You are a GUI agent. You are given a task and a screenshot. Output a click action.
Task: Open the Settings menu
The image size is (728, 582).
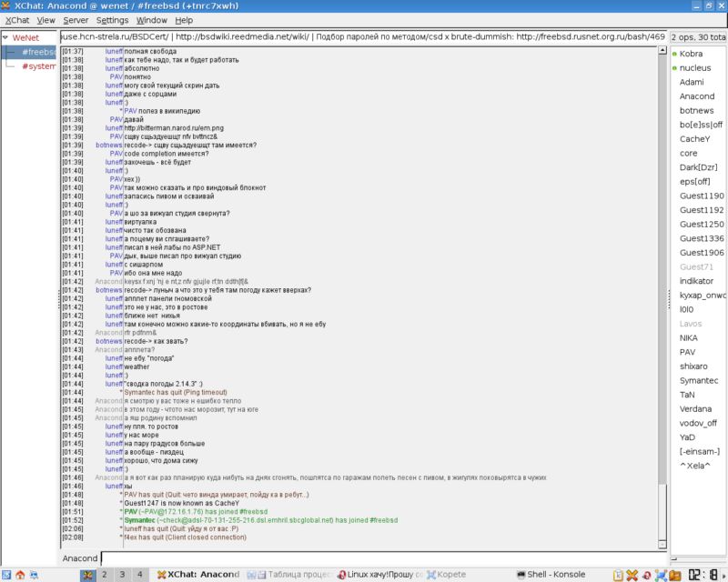coord(112,20)
